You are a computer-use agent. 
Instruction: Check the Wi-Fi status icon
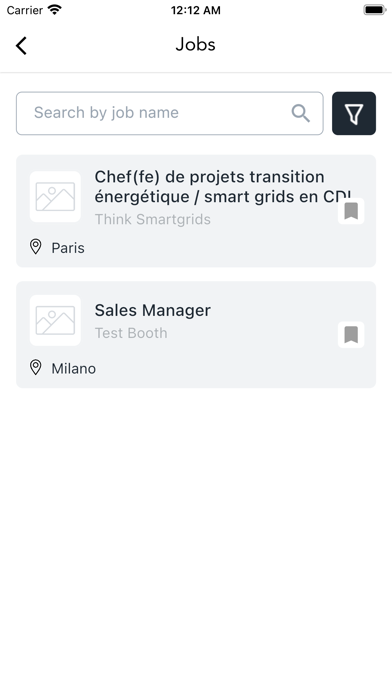[55, 10]
